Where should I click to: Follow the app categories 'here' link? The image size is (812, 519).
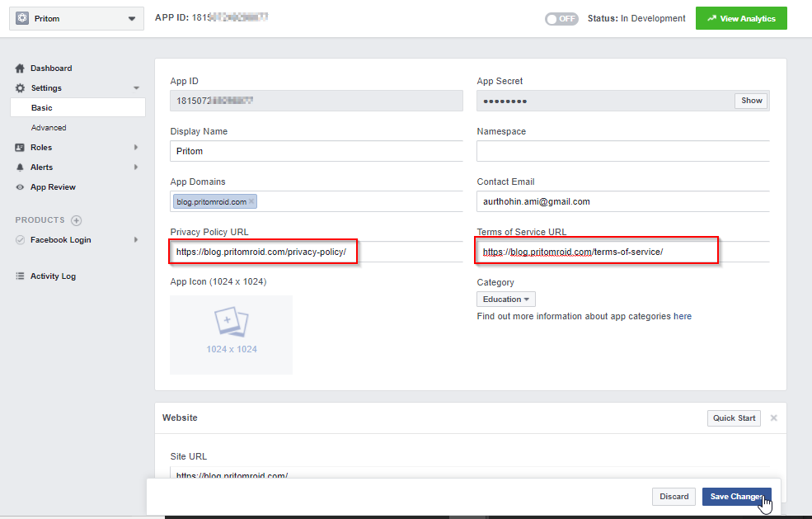(x=683, y=316)
